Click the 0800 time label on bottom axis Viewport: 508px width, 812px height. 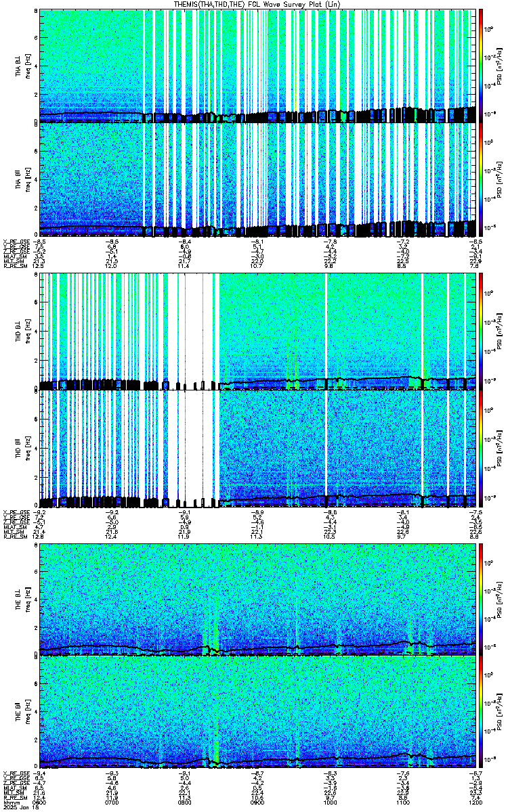pos(185,803)
